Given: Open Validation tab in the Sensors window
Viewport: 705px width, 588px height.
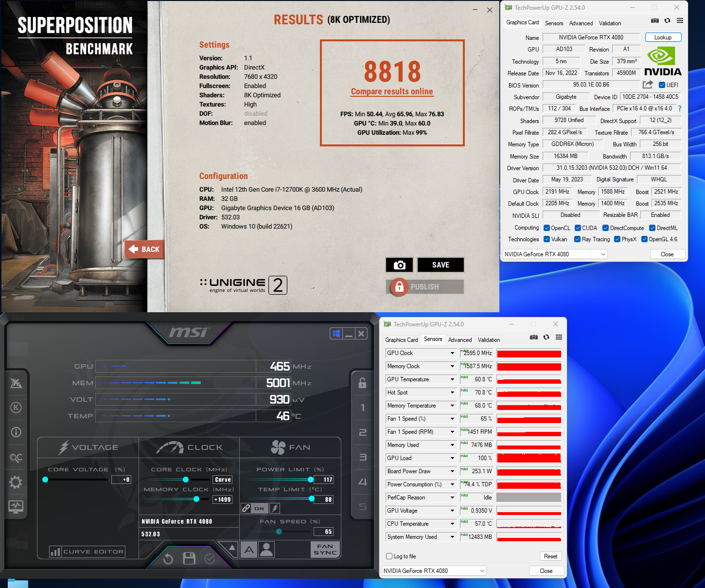Looking at the screenshot, I should point(489,340).
